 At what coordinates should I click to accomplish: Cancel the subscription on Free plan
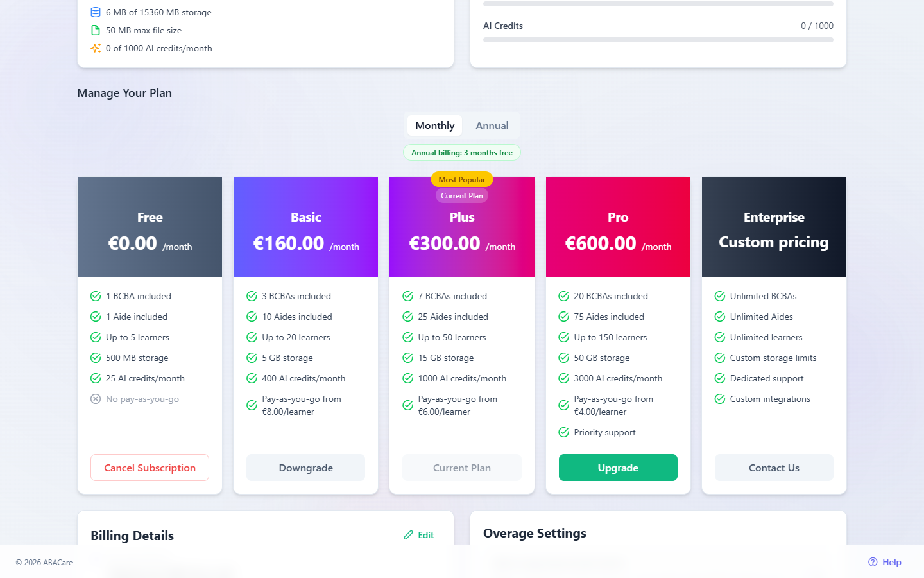150,468
